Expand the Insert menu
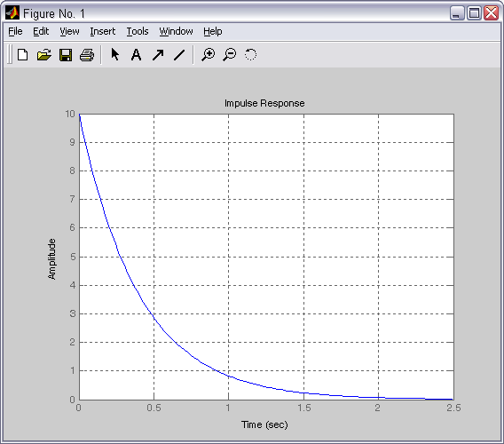 coord(103,31)
